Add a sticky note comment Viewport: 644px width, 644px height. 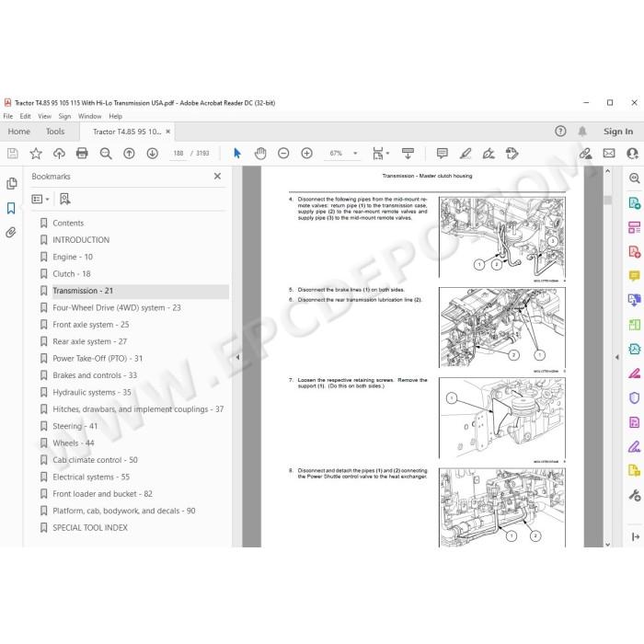tap(443, 154)
